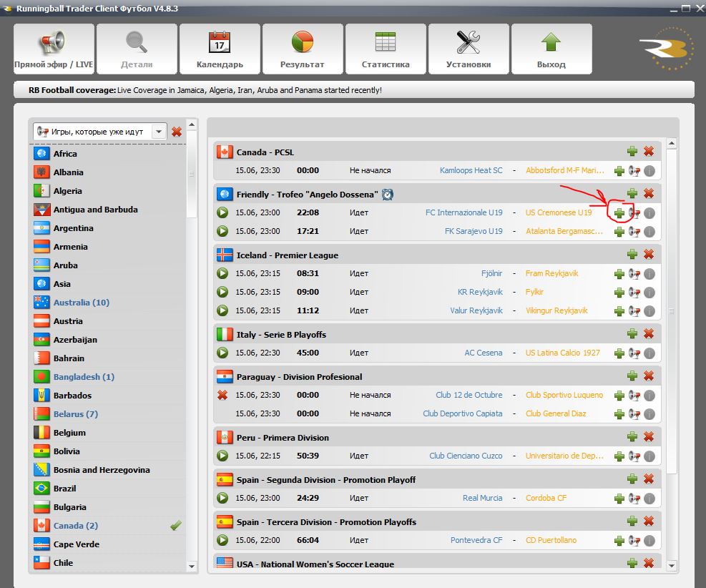Show info for Valur Reykjavik match
706x588 pixels.
(649, 310)
